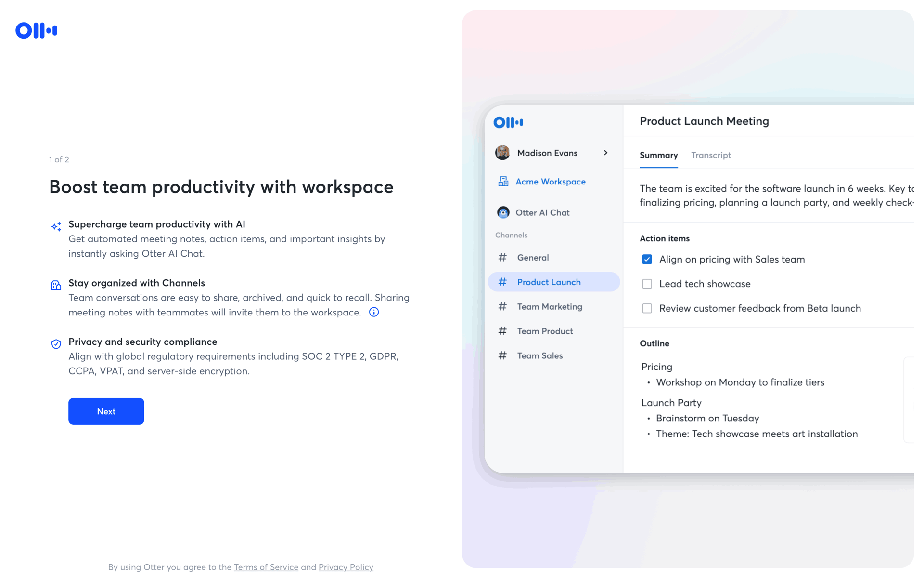
Task: Click the Madison Evans name
Action: (x=547, y=153)
